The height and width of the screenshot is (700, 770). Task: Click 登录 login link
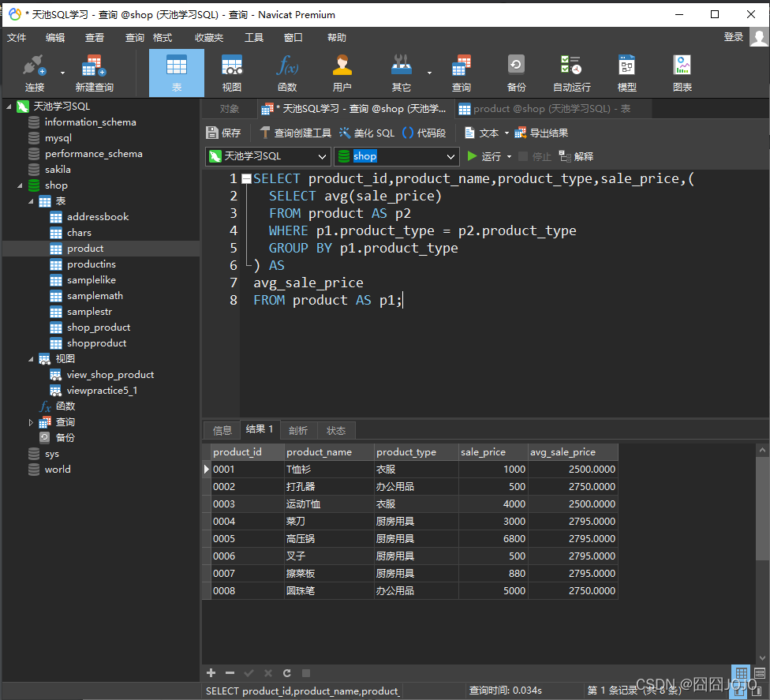734,37
